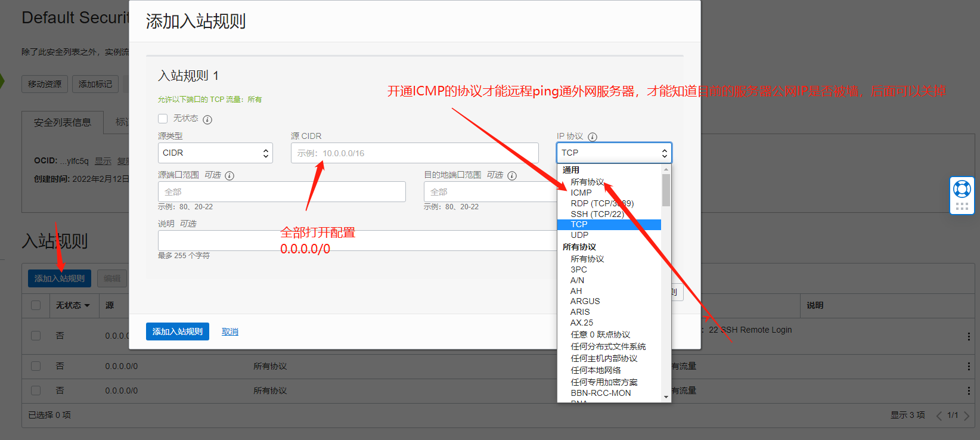This screenshot has width=980, height=440.
Task: Focus the 说明 description input field
Action: point(358,240)
